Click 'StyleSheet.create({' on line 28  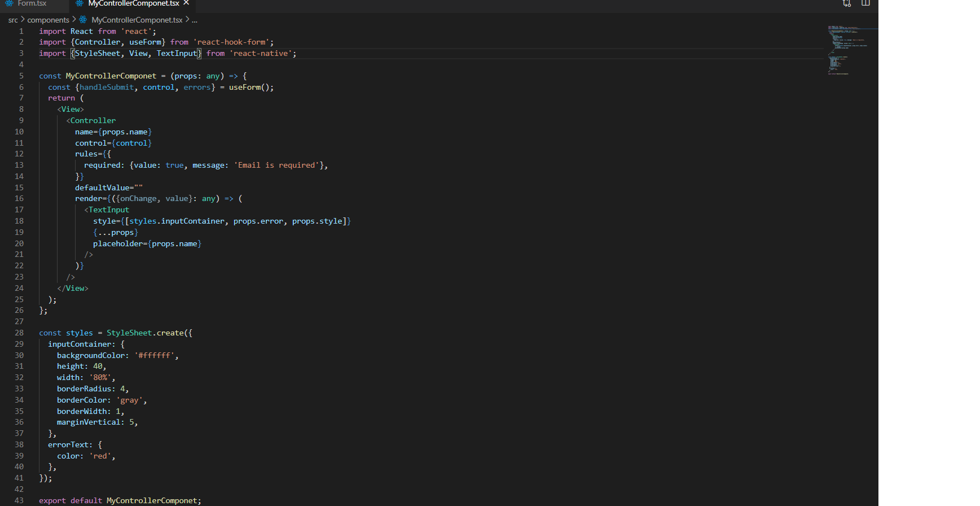[150, 333]
